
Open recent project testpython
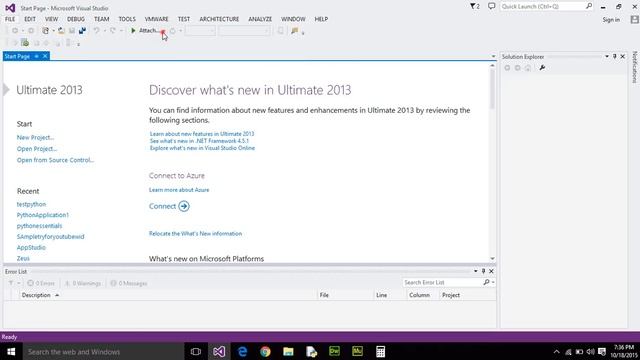click(31, 204)
